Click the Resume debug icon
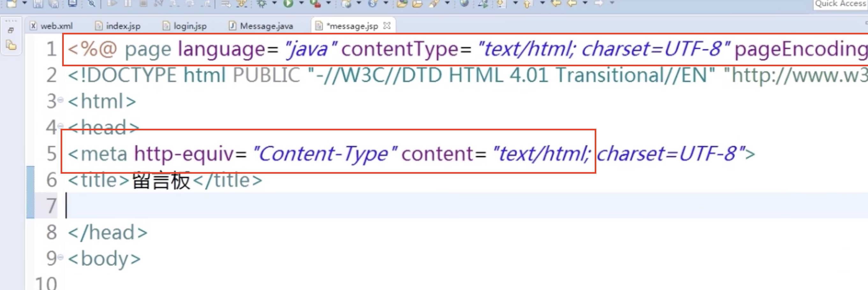The height and width of the screenshot is (290, 868). click(112, 4)
